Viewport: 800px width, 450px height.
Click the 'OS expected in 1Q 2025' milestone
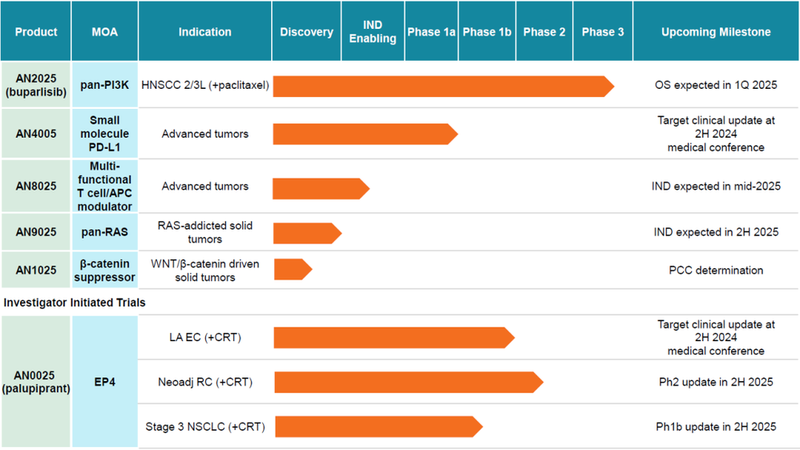coord(716,87)
